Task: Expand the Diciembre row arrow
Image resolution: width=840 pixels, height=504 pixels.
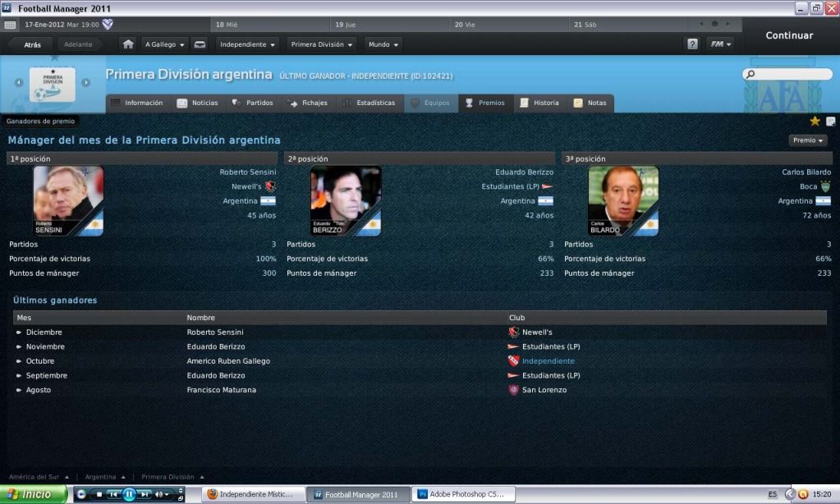Action: [x=19, y=332]
